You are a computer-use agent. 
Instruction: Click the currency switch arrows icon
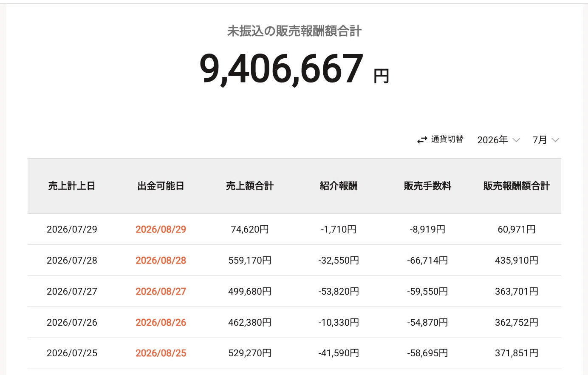[422, 140]
